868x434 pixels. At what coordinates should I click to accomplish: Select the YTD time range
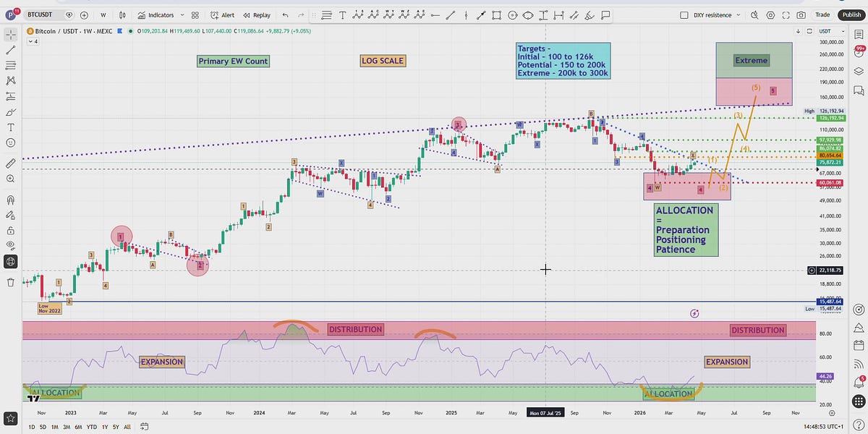pyautogui.click(x=92, y=427)
